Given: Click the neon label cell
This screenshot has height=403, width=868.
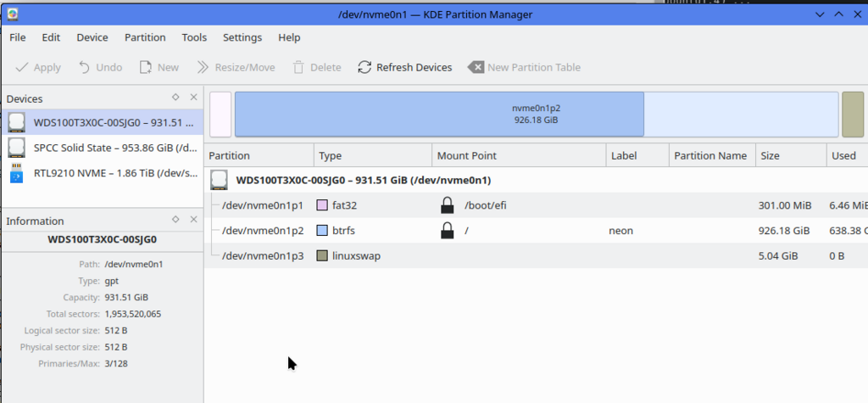Looking at the screenshot, I should point(621,231).
